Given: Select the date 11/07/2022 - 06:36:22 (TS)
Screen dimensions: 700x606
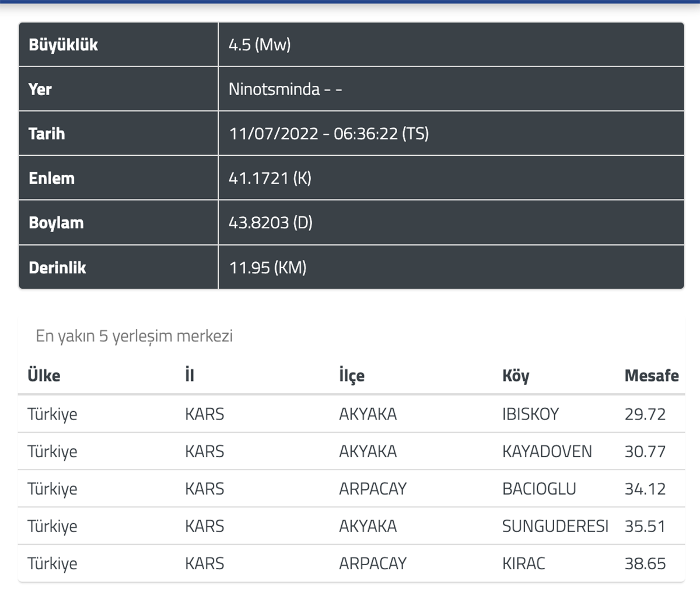Looking at the screenshot, I should coord(328,134).
